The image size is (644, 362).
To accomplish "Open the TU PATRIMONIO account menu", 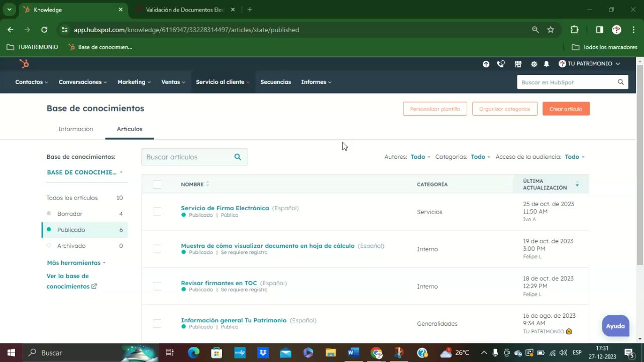I will (x=589, y=64).
